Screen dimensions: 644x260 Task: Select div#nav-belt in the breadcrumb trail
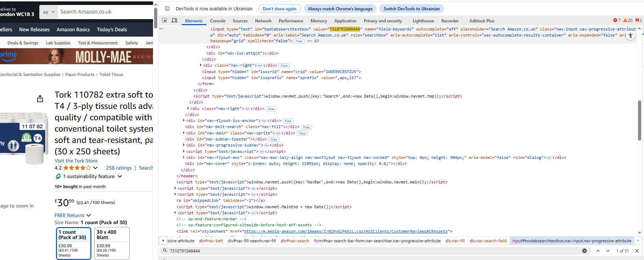pyautogui.click(x=211, y=241)
